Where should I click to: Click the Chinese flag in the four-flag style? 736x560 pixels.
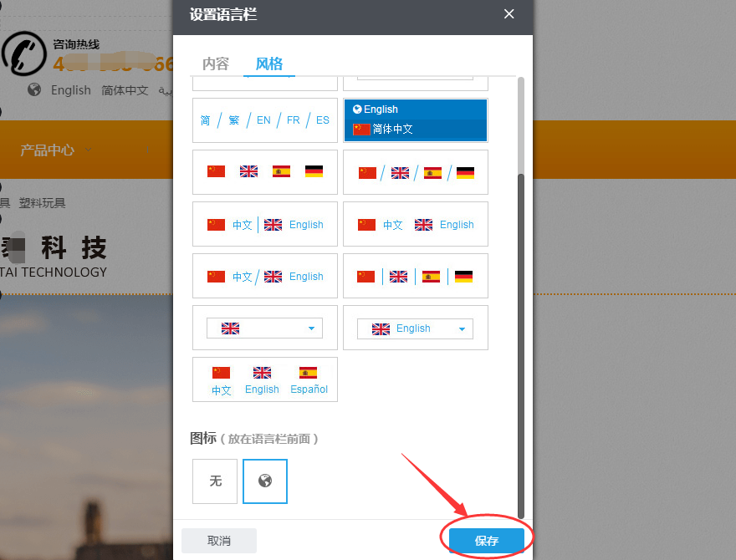coord(215,171)
